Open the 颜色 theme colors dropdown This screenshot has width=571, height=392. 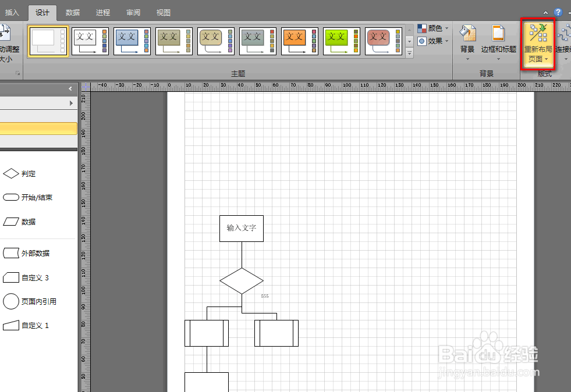tap(433, 28)
